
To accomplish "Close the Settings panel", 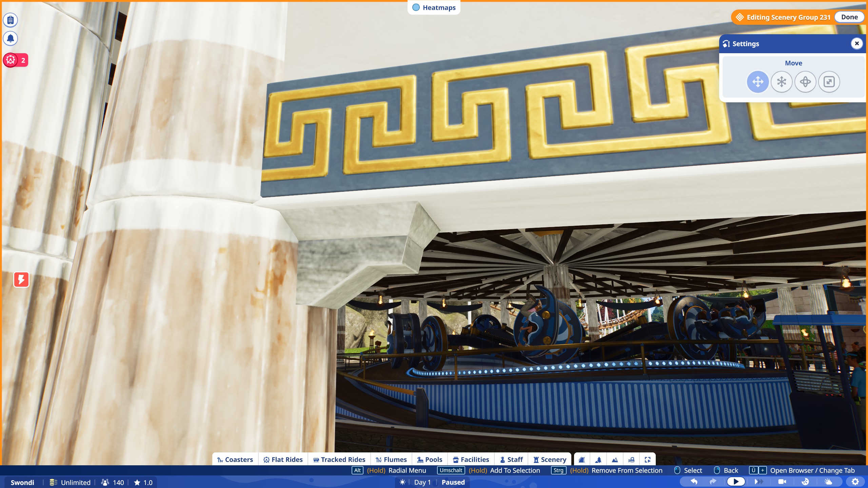I will tap(857, 43).
